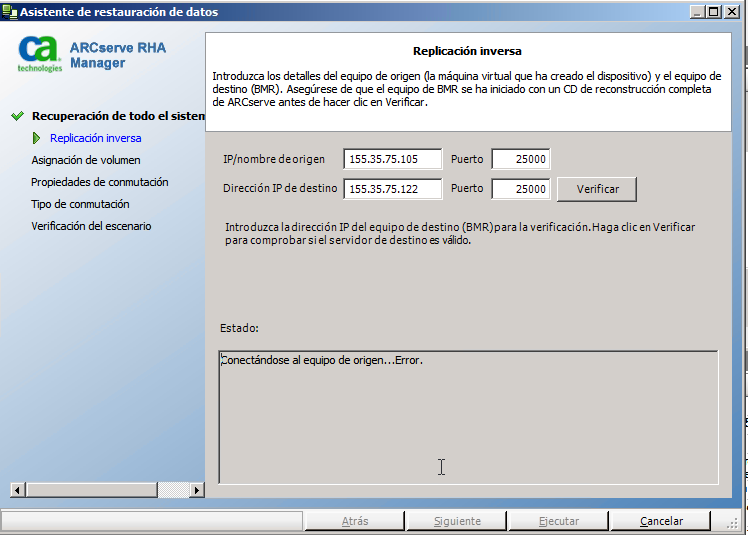748x535 pixels.
Task: Select Replicación inversa step in sidebar
Action: coord(95,138)
